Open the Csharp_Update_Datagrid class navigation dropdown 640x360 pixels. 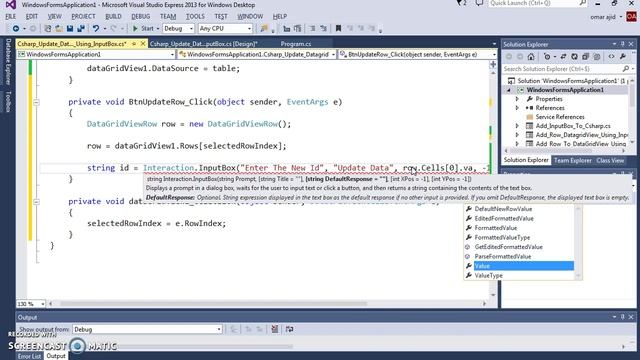257,54
